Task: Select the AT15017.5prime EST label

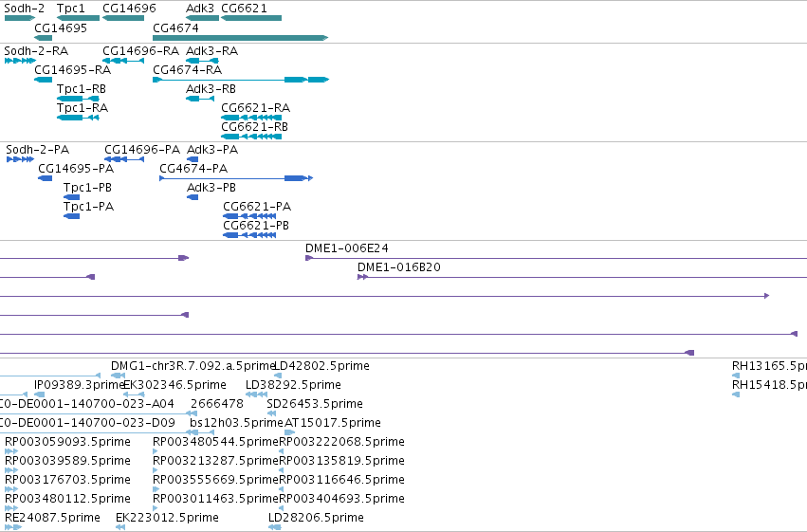Action: tap(333, 424)
